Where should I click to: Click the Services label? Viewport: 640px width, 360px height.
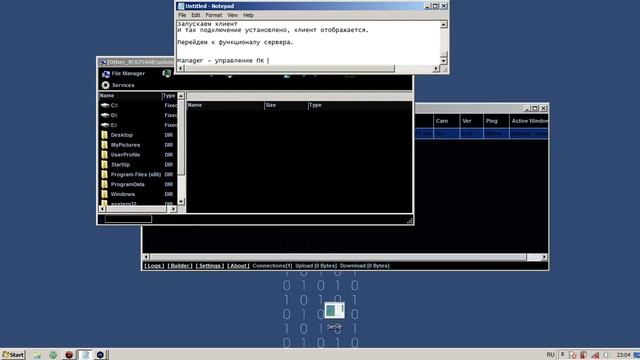[x=123, y=85]
